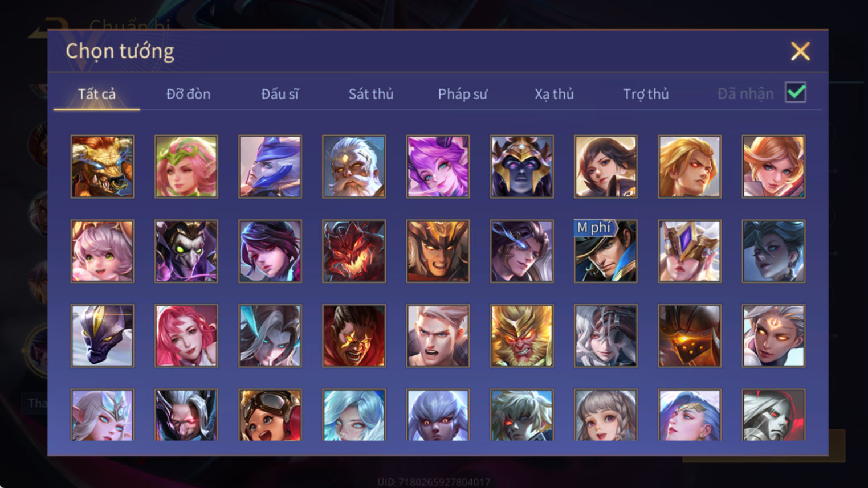Viewport: 868px width, 488px height.
Task: Pick the red demon face hero
Action: pos(354,251)
